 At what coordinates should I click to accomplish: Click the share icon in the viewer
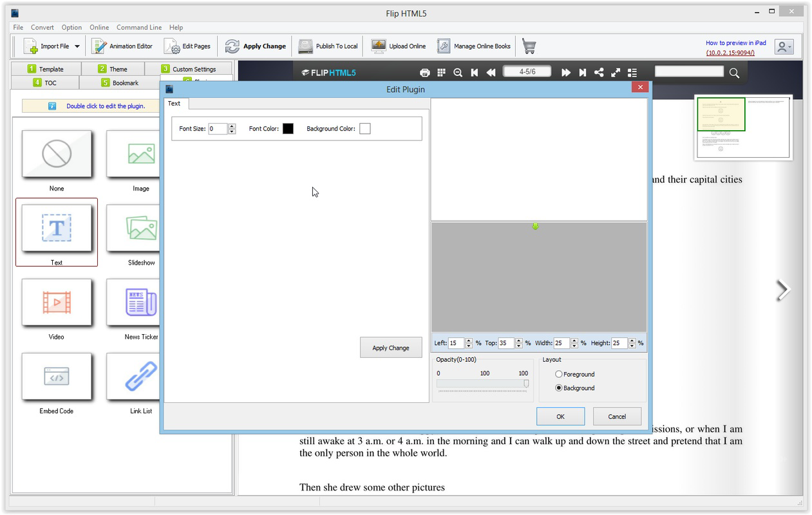pyautogui.click(x=599, y=73)
